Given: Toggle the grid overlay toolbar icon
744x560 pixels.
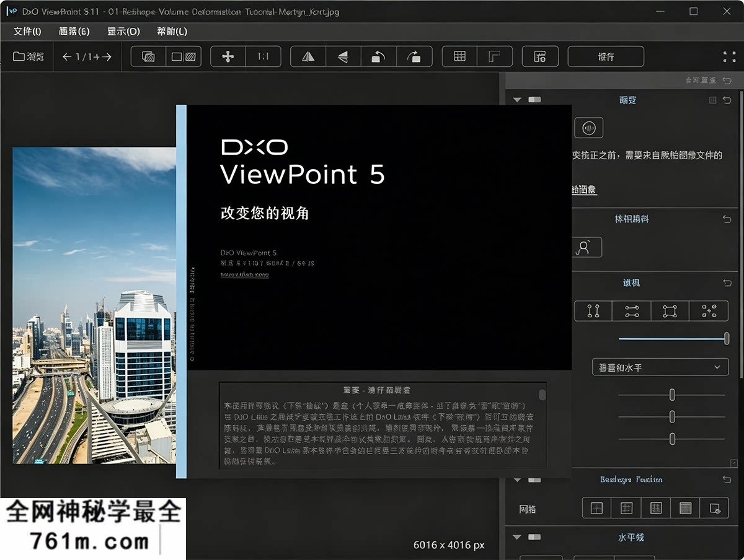Looking at the screenshot, I should (459, 56).
